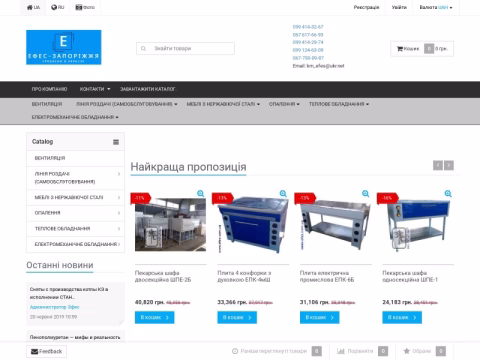Add ЕПК-4мШ stove to cart
Image resolution: width=480 pixels, height=360 pixels.
point(237,317)
